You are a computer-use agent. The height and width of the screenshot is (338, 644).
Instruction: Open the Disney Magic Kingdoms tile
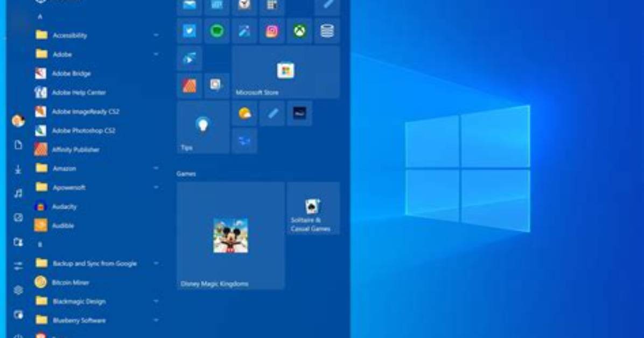coord(230,236)
